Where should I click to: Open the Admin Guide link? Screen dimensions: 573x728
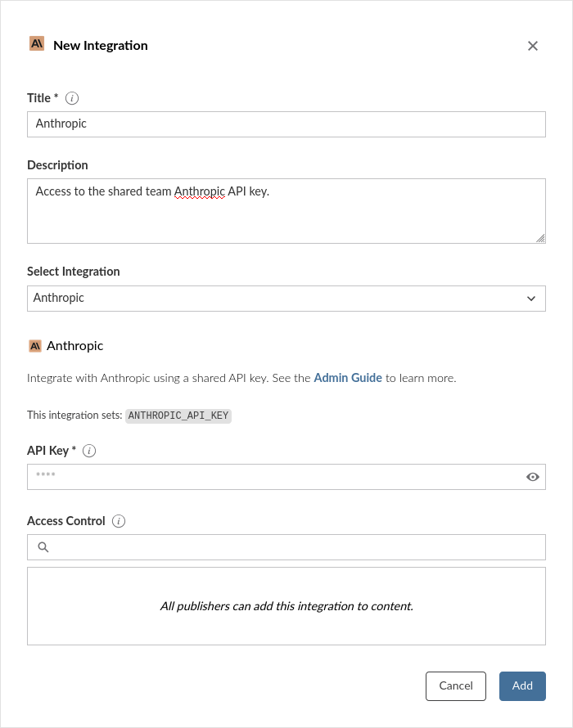point(348,379)
